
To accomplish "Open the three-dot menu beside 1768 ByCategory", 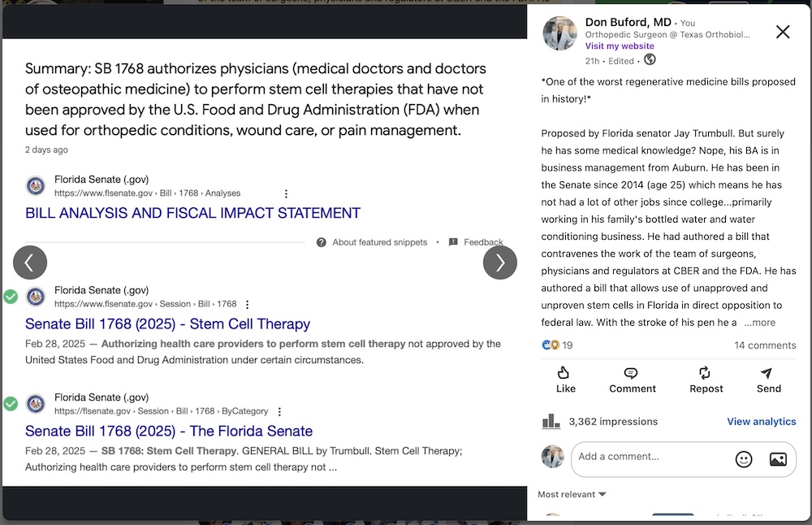I will (279, 411).
